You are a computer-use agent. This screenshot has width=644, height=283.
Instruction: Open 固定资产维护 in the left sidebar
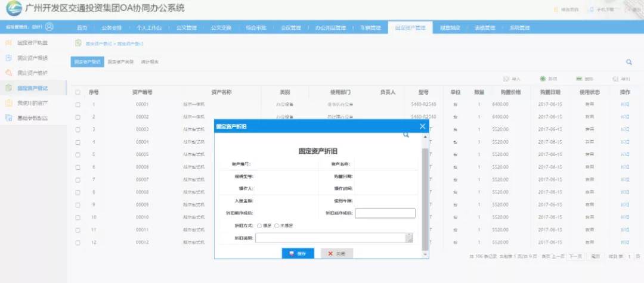(32, 73)
